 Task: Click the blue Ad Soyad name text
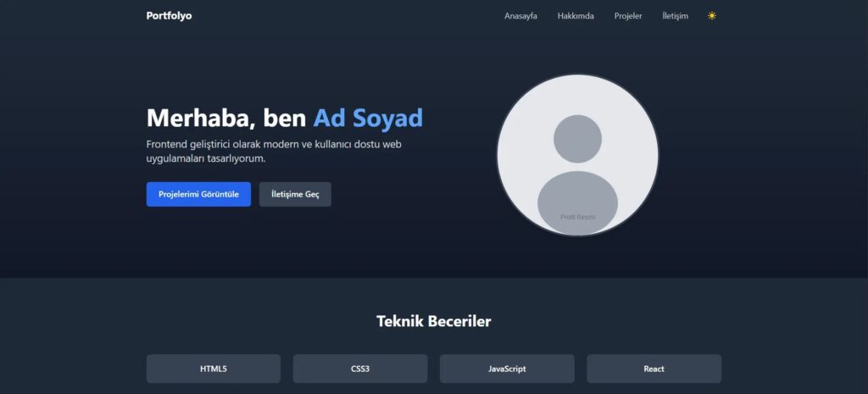[368, 118]
